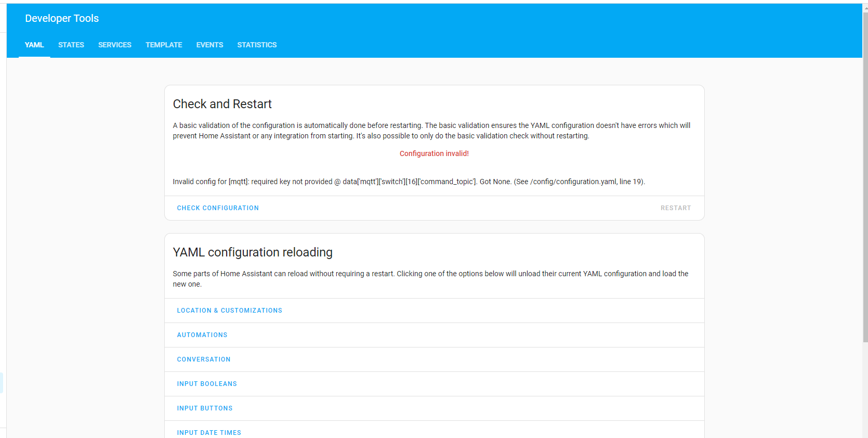
Task: Switch to the YAML tab
Action: [34, 45]
